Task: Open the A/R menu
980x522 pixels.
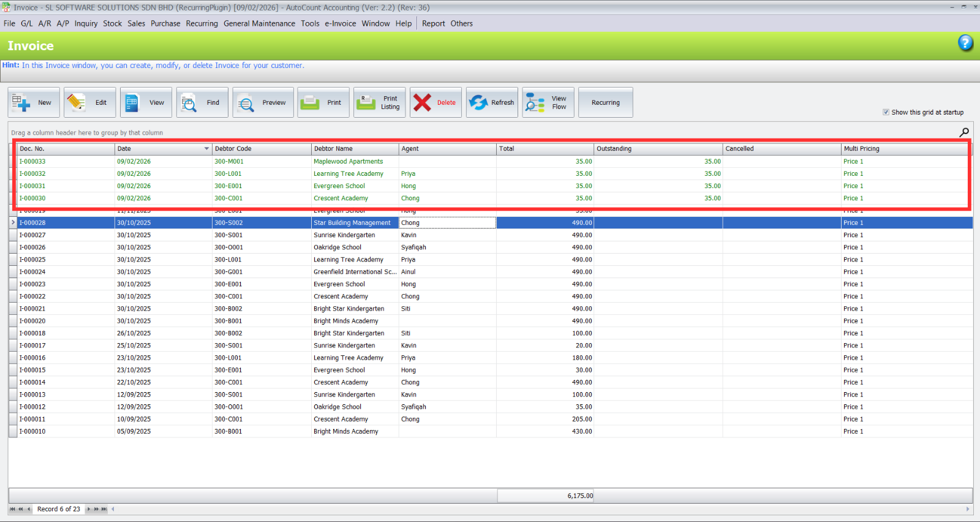Action: (x=45, y=23)
